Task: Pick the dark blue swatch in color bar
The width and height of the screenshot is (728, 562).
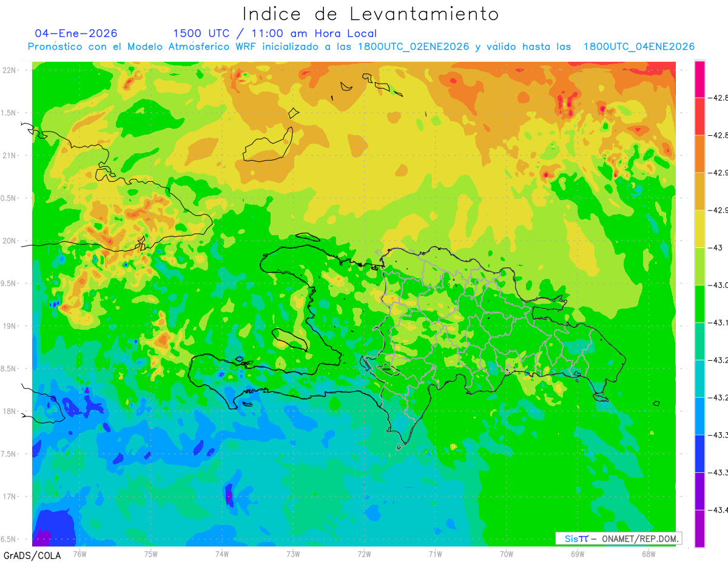Action: click(x=699, y=453)
